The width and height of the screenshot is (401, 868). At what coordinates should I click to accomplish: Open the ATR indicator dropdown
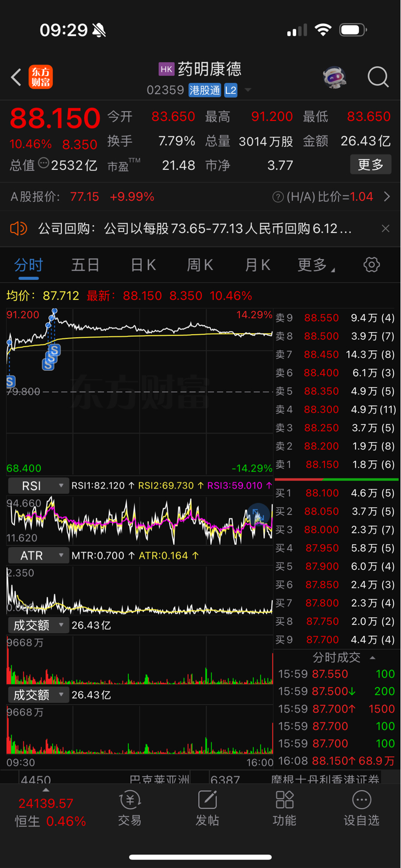pyautogui.click(x=38, y=555)
